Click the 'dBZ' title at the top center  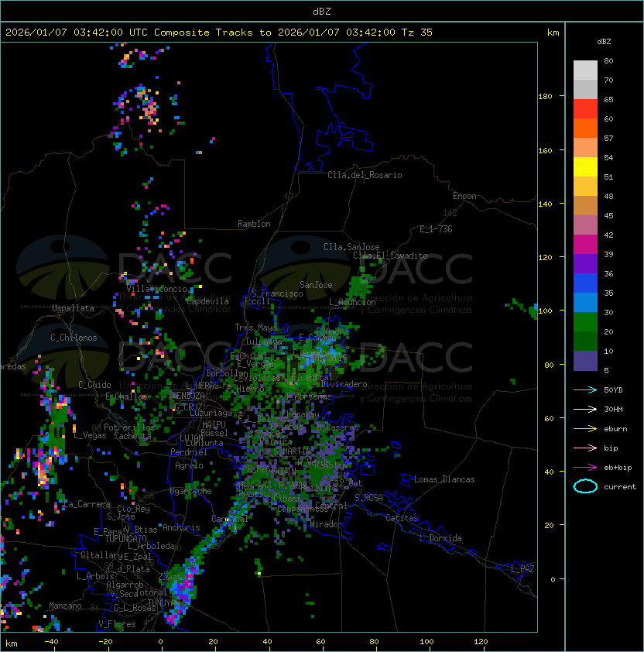tap(322, 12)
